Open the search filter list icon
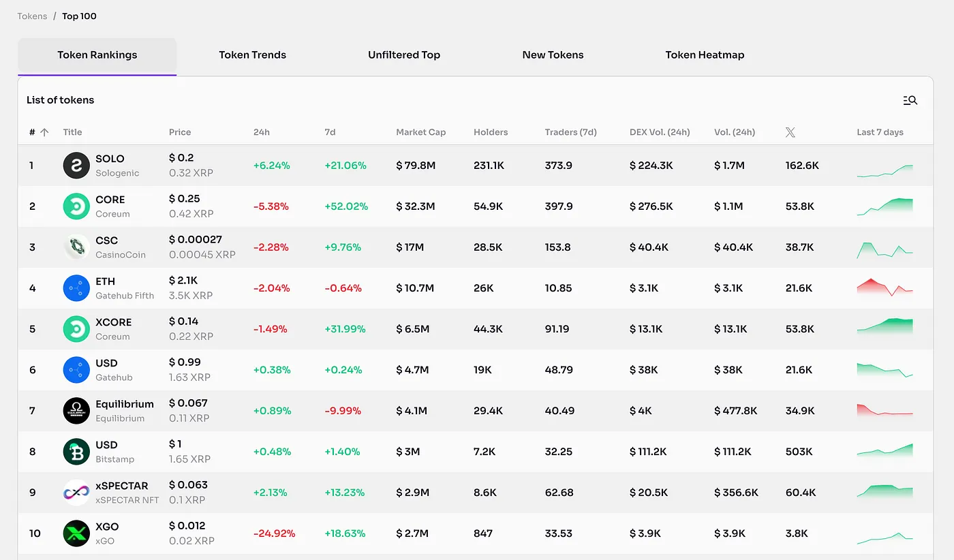 910,100
